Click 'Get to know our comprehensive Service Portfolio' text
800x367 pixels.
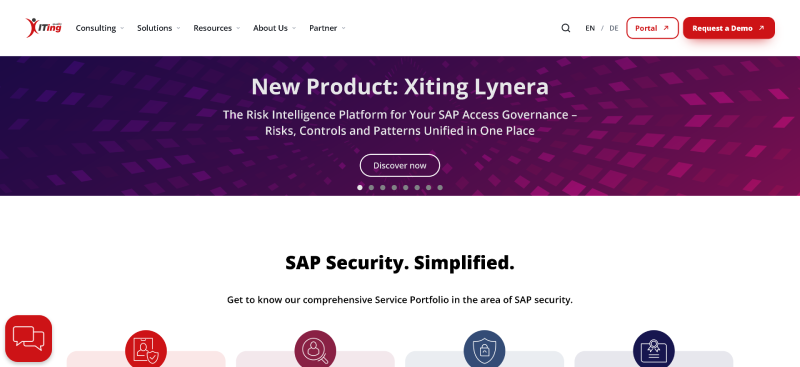[400, 300]
